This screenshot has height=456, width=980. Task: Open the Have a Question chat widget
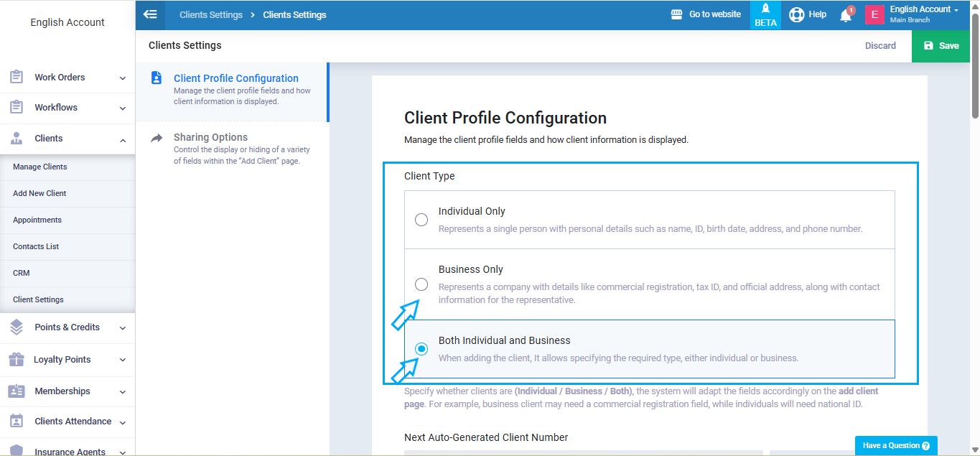(x=896, y=446)
